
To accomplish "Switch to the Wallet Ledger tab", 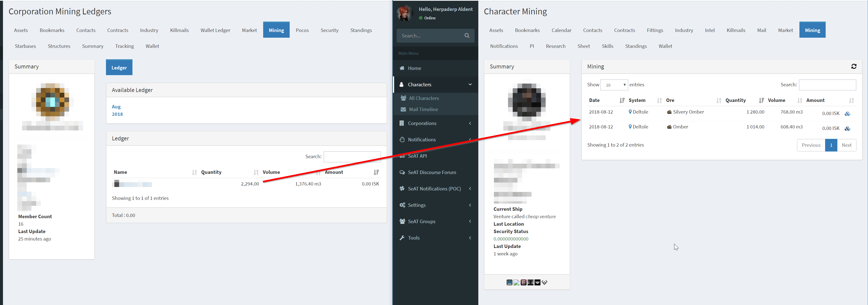I will 215,30.
